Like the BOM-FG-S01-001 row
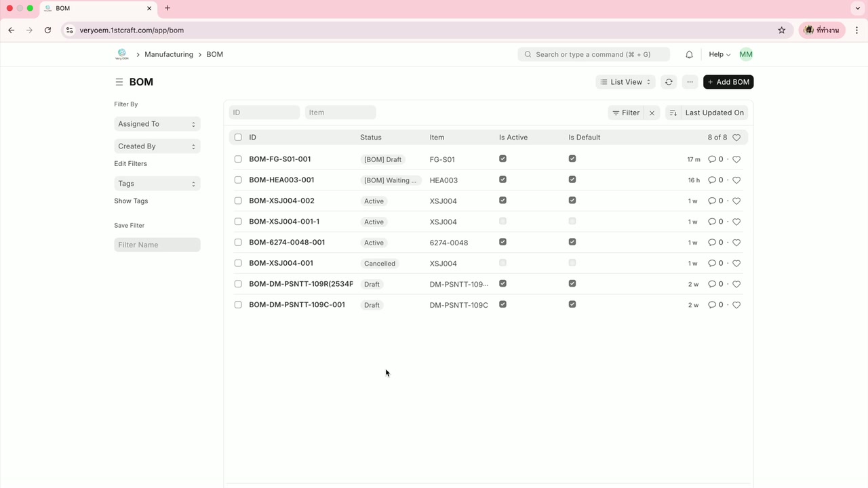This screenshot has width=868, height=488. 736,159
